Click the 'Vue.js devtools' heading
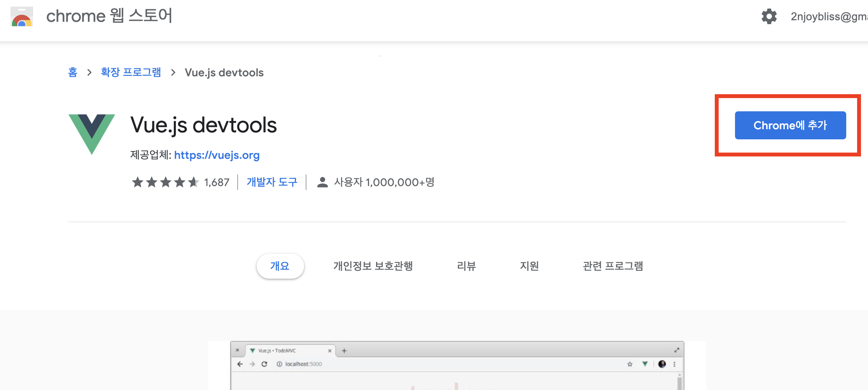The image size is (868, 390). click(203, 125)
